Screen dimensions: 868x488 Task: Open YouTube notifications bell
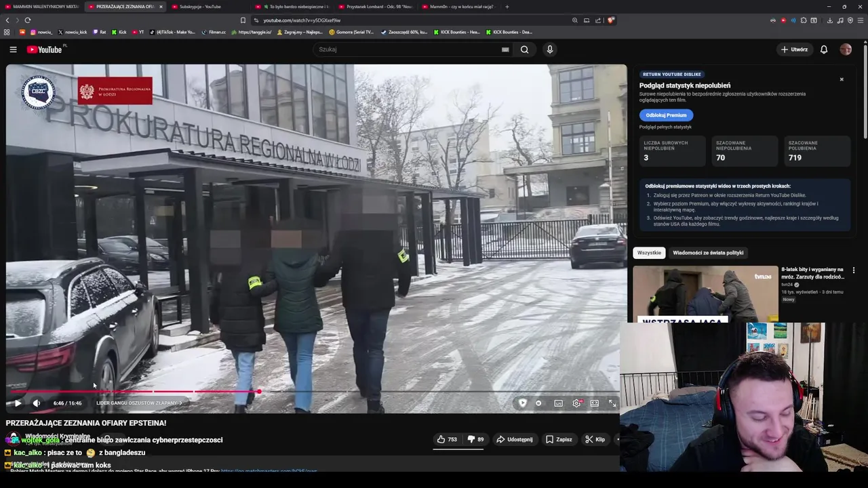(x=824, y=49)
